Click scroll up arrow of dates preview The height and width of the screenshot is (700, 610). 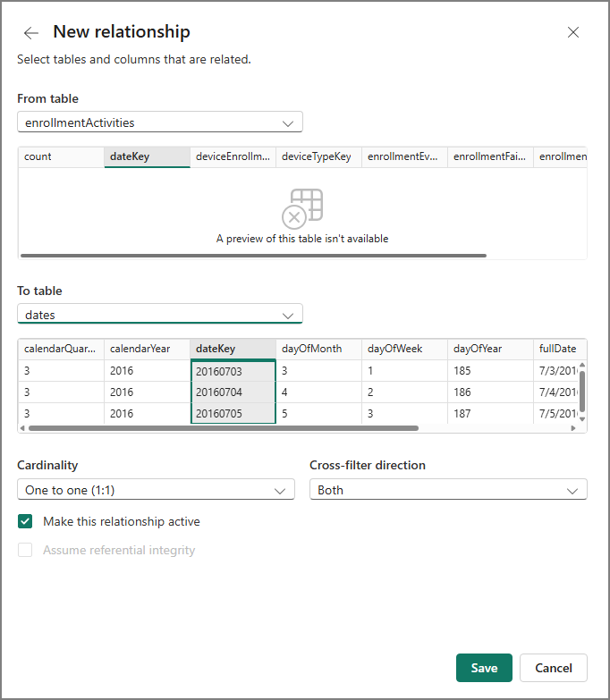tap(582, 365)
